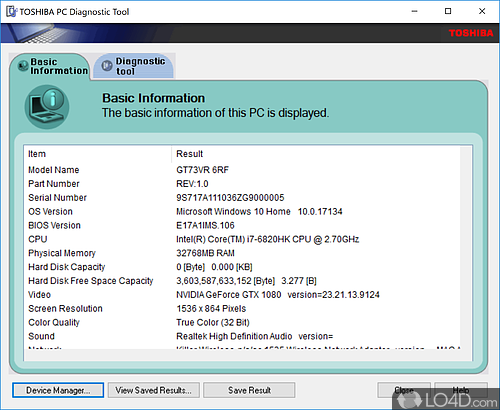Select the Hard Disk Capacity row label

coord(67,267)
